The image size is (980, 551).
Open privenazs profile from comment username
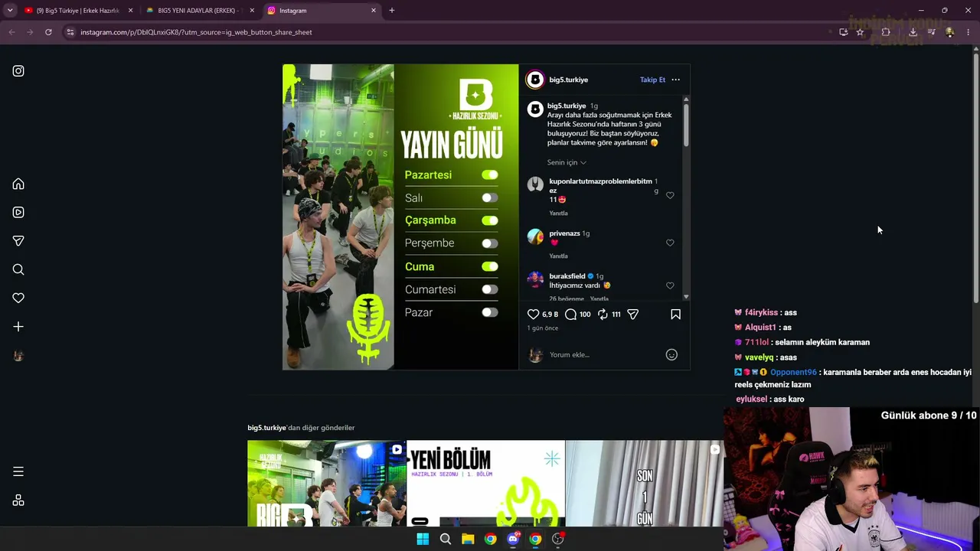(564, 233)
